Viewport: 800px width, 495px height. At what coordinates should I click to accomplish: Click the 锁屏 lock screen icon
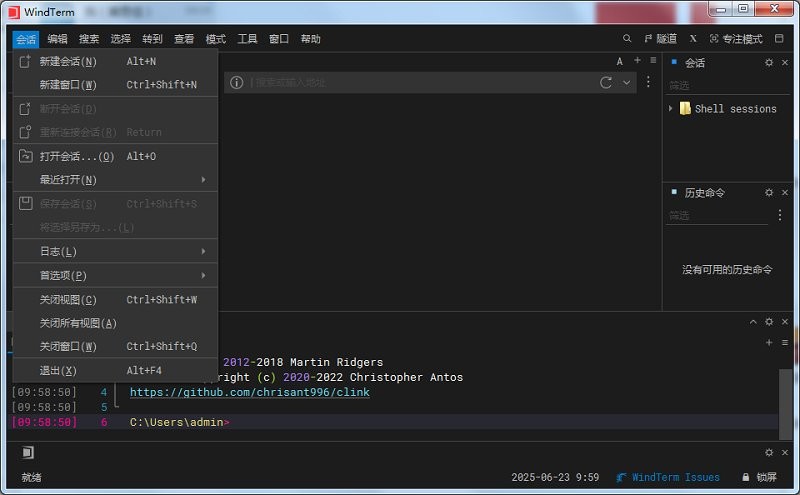tap(746, 477)
